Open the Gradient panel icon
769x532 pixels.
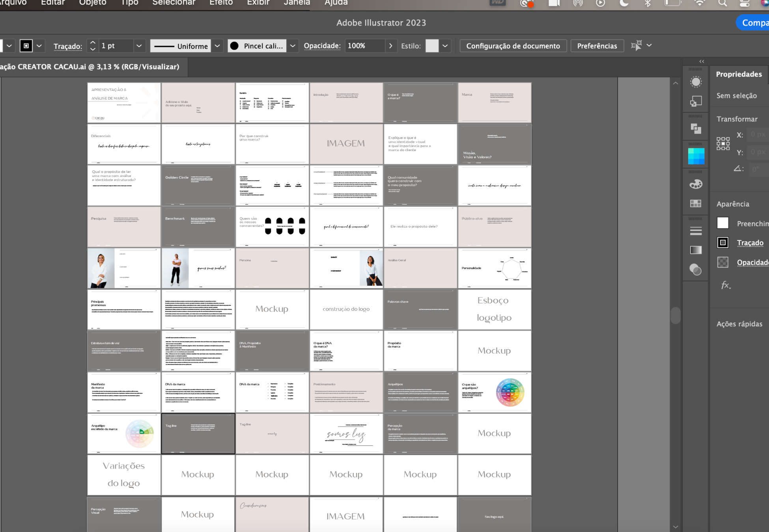click(x=696, y=250)
